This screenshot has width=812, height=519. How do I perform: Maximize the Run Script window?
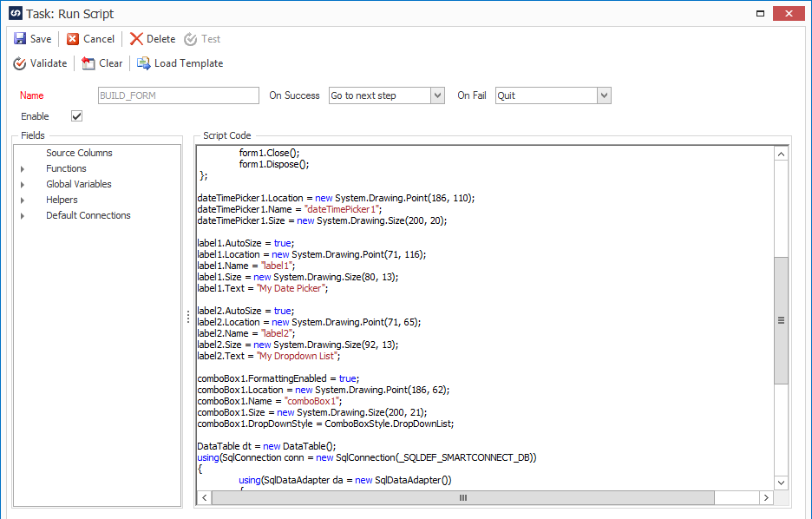pyautogui.click(x=760, y=14)
